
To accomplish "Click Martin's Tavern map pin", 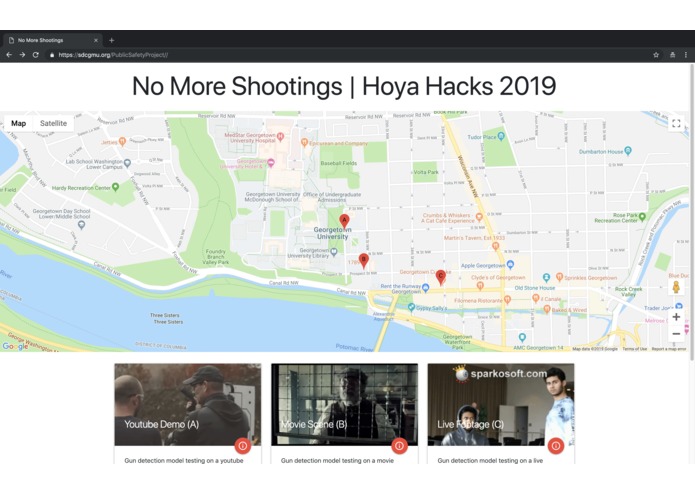I will (496, 246).
